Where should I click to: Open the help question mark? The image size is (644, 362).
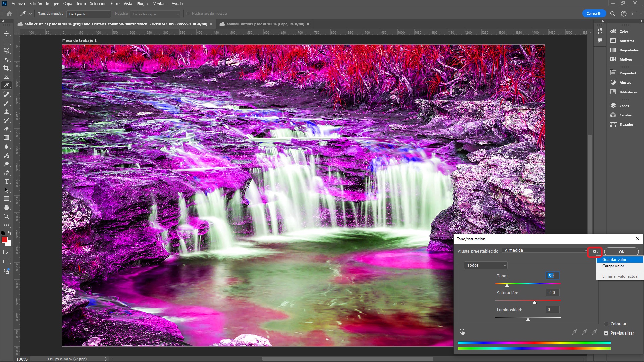tap(623, 14)
